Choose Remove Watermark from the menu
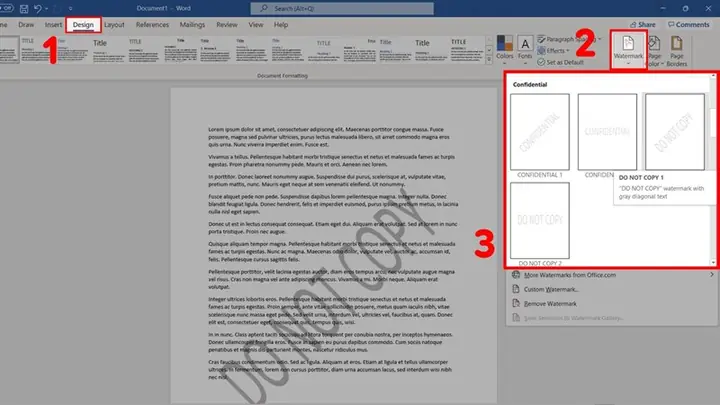720x405 pixels. click(553, 303)
